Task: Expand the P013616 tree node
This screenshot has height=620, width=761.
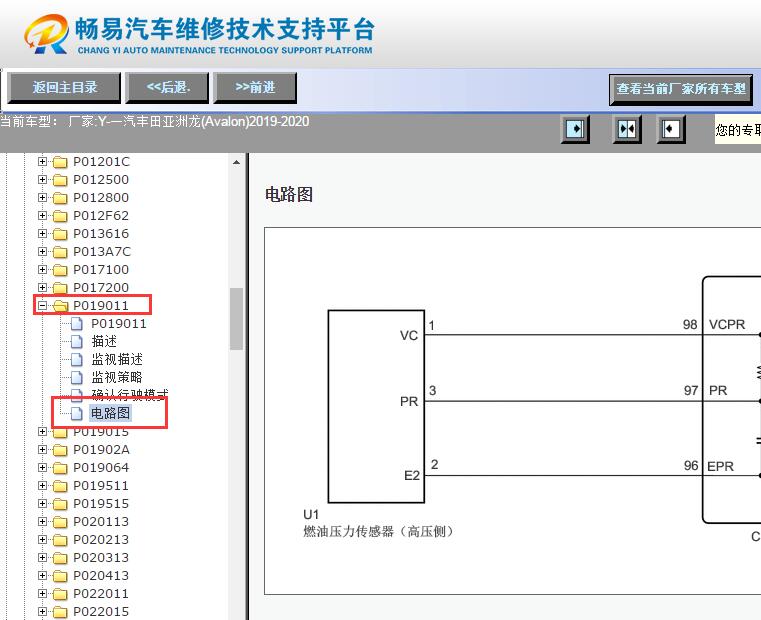Action: (x=42, y=233)
